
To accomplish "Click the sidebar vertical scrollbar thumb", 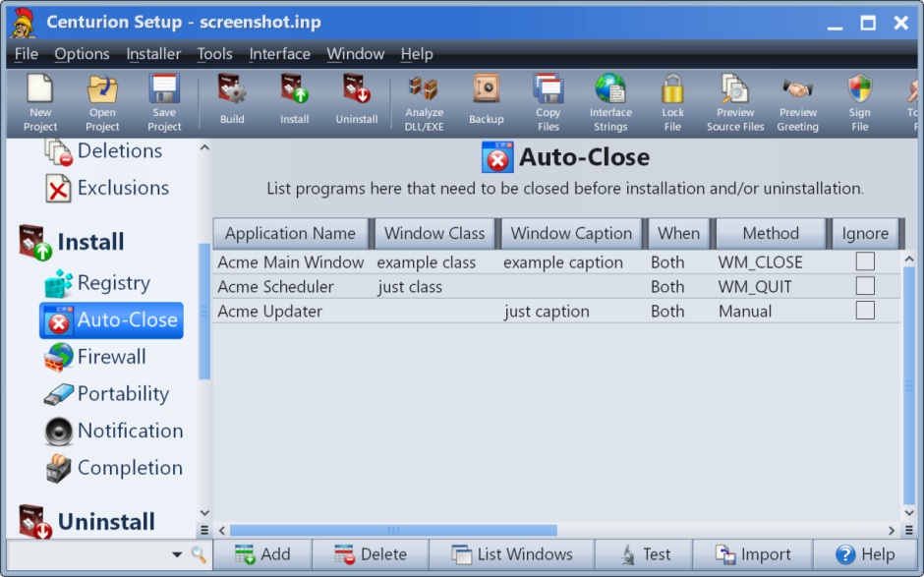I will 204,312.
